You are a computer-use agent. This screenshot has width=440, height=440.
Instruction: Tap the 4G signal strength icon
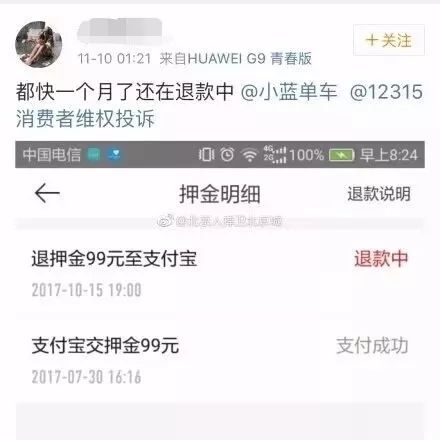(275, 155)
